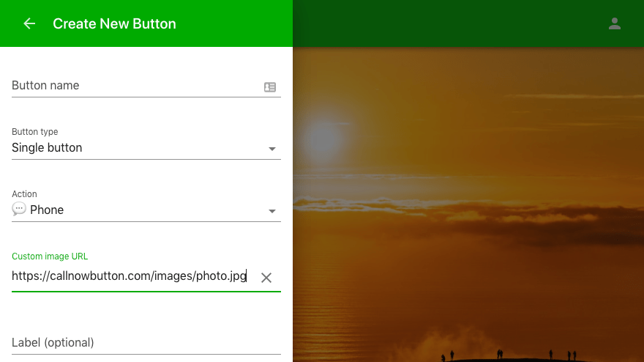Click the chat bubble icon beside Phone

[19, 209]
